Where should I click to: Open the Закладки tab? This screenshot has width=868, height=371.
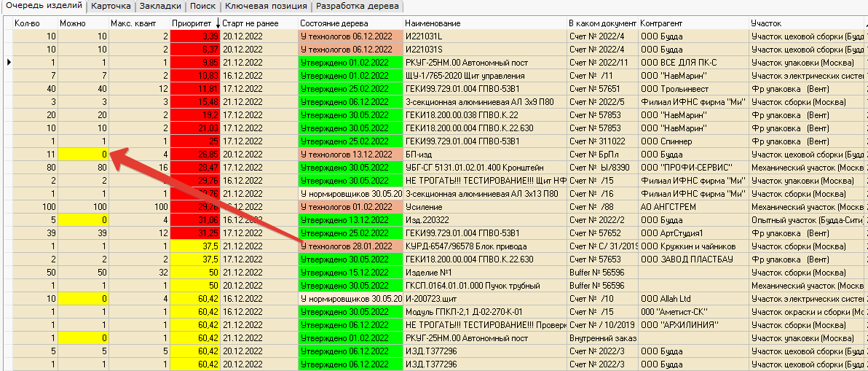[159, 7]
